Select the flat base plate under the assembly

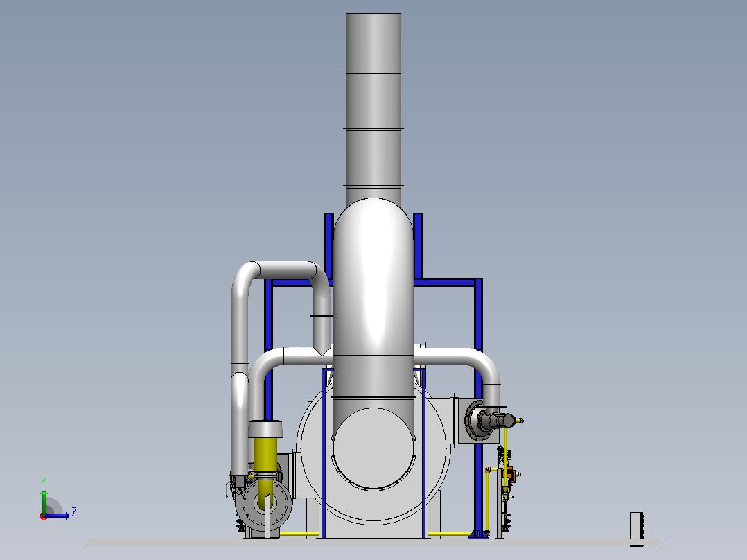373,541
